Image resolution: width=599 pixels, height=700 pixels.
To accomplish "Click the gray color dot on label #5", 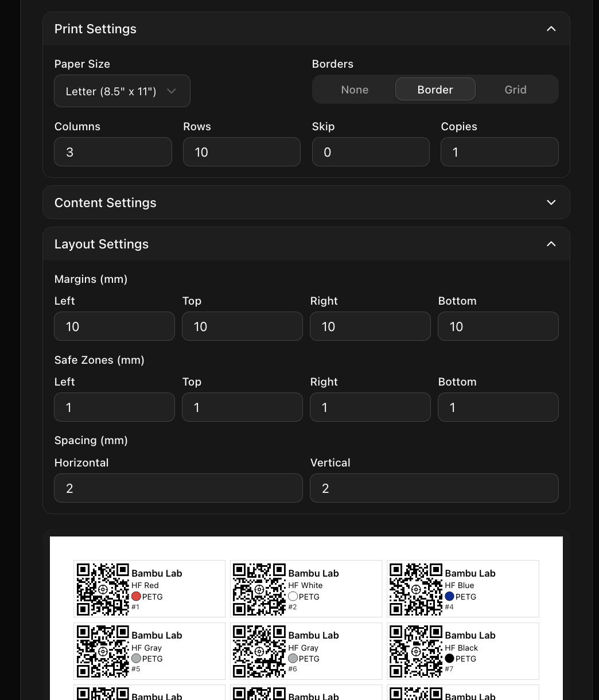I will click(137, 659).
